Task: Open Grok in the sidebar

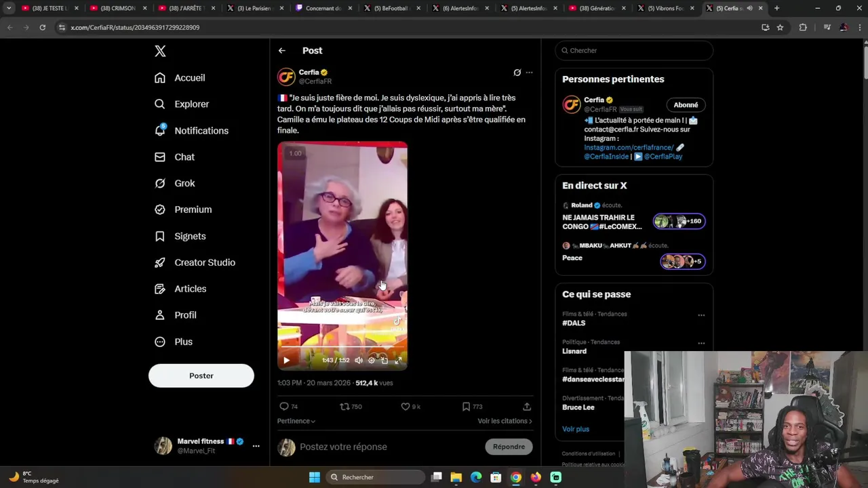Action: [174, 183]
